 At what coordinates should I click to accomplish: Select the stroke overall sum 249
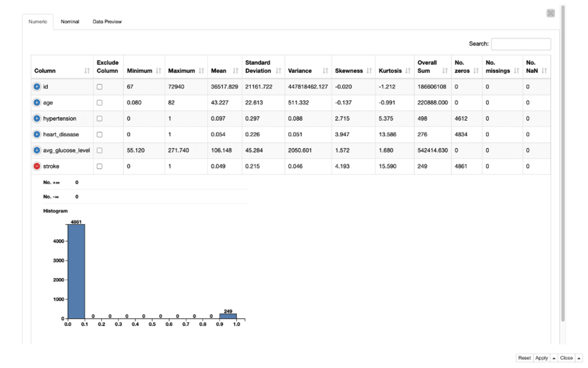pos(422,166)
